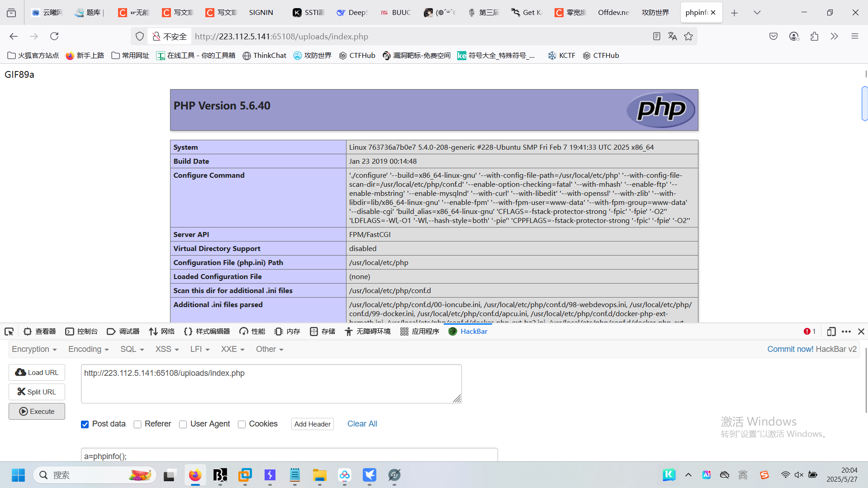Select the HackBar devtools tab
This screenshot has width=868, height=488.
click(x=468, y=332)
